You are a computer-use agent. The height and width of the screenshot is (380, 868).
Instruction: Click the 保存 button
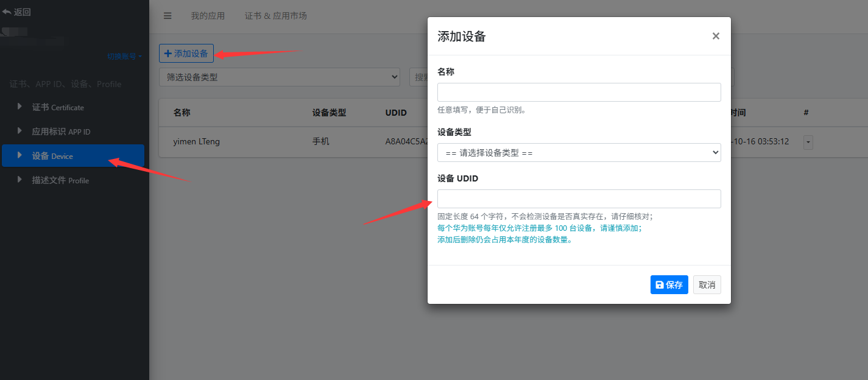pyautogui.click(x=669, y=284)
